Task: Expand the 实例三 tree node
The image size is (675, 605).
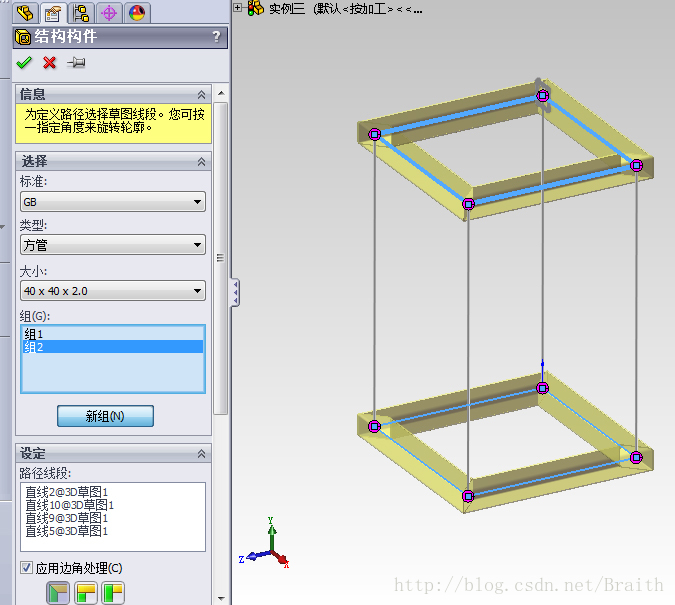Action: 237,7
